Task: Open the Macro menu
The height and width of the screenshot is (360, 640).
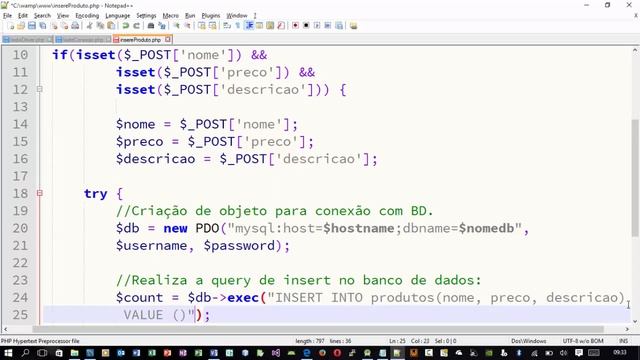Action: pyautogui.click(x=171, y=16)
